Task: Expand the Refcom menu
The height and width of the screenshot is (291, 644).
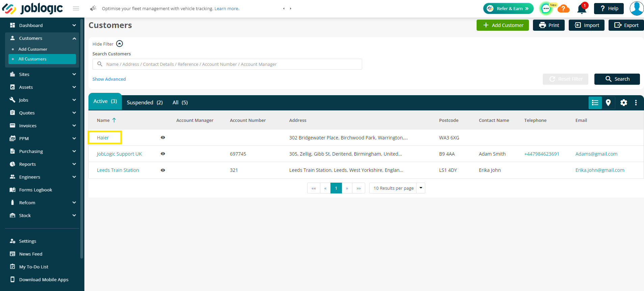Action: coord(74,203)
